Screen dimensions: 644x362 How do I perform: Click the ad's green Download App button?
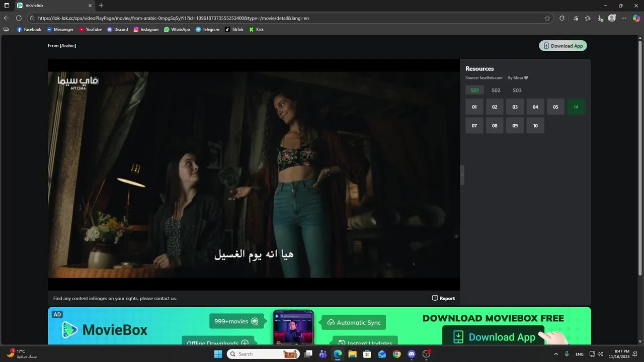[x=494, y=336]
